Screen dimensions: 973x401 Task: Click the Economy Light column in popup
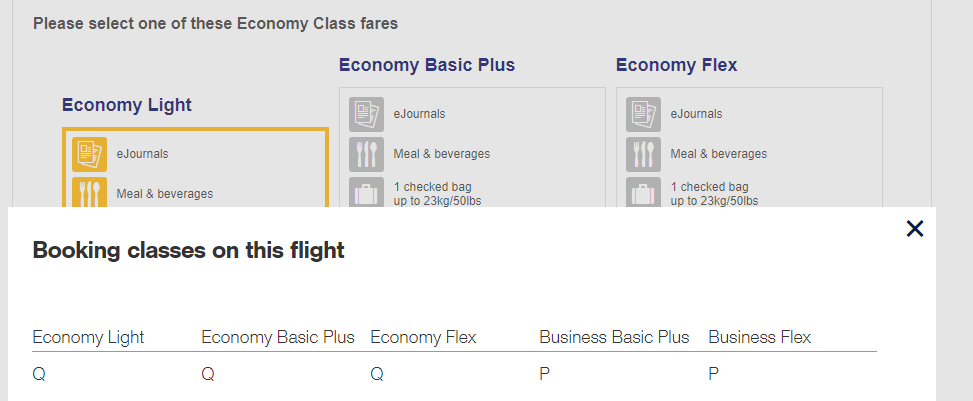pos(88,337)
